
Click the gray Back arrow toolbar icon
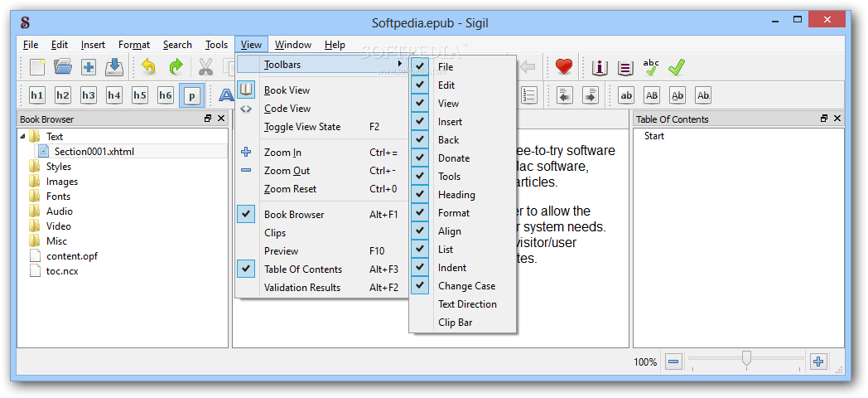pos(528,67)
